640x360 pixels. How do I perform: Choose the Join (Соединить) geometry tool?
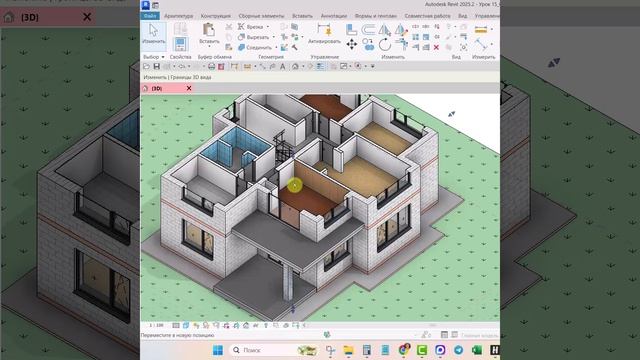pyautogui.click(x=255, y=47)
